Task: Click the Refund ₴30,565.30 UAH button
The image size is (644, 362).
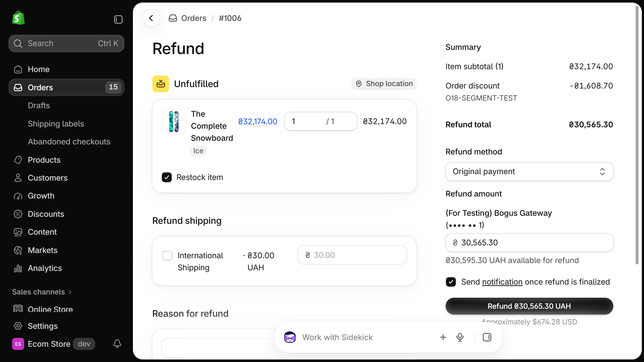Action: click(x=529, y=306)
